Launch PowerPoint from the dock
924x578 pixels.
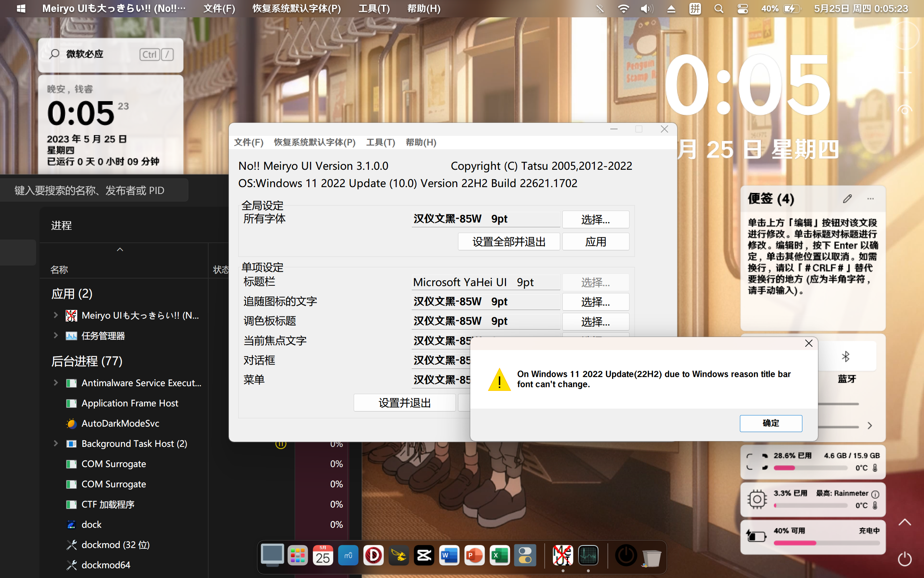click(x=474, y=555)
